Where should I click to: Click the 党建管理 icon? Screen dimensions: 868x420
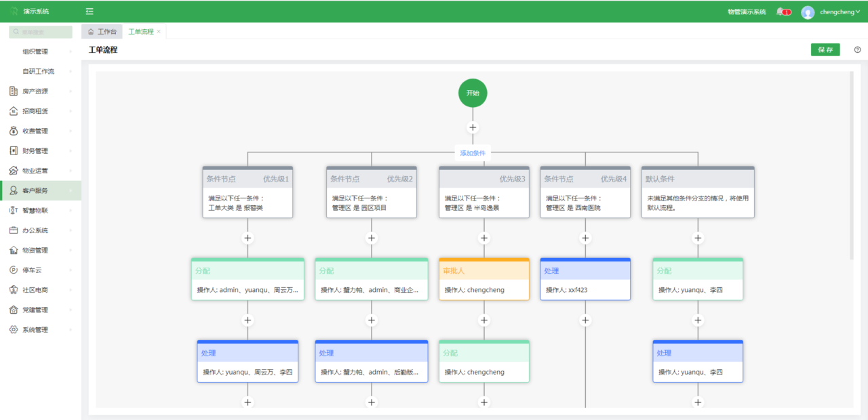pyautogui.click(x=14, y=310)
